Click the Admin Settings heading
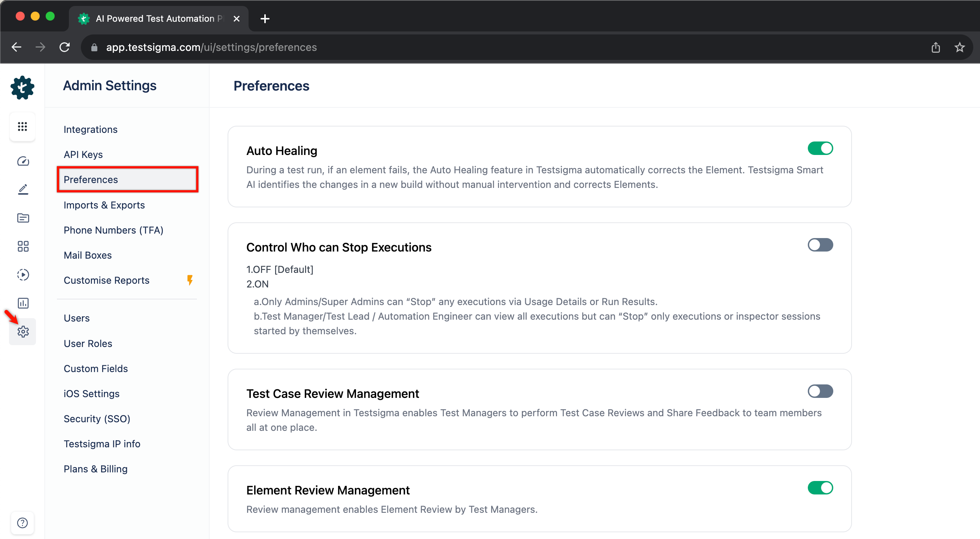980x539 pixels. coord(110,86)
